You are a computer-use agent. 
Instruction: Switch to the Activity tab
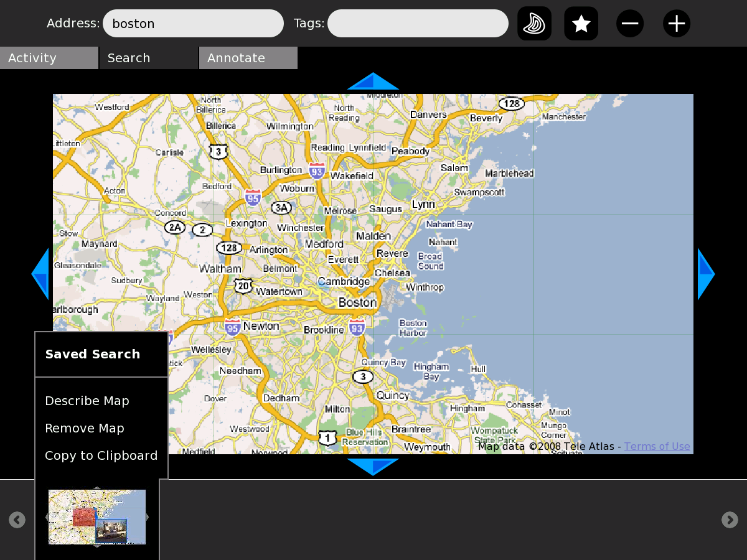tap(49, 58)
